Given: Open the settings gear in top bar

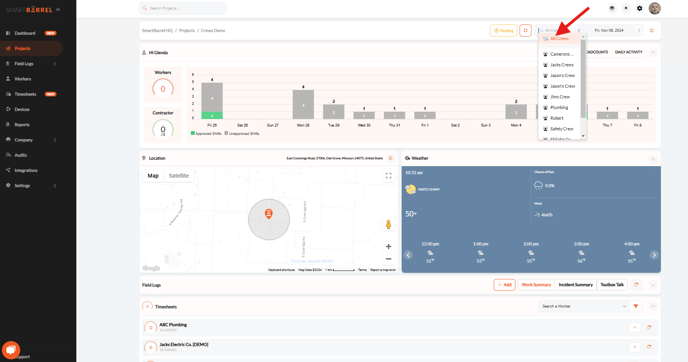Looking at the screenshot, I should tap(639, 8).
